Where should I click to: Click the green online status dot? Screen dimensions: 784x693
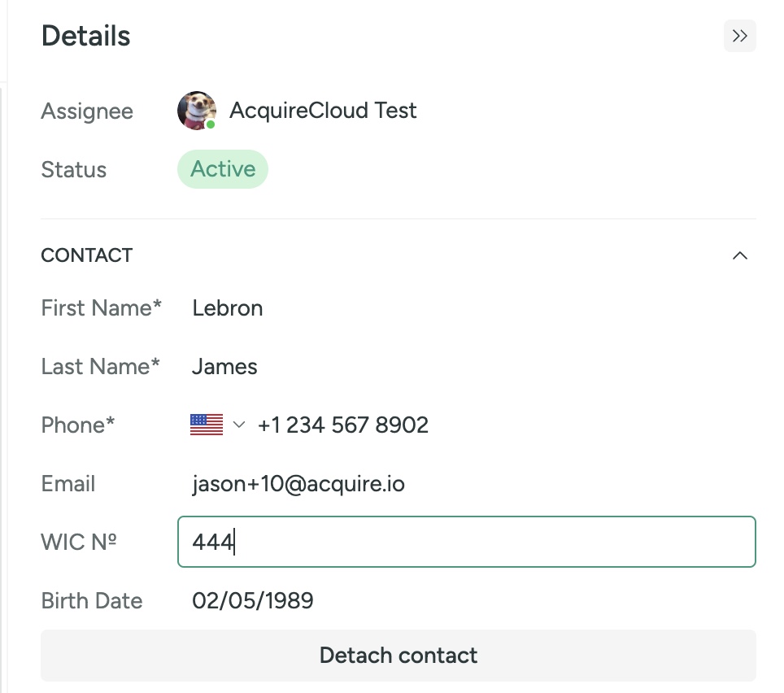pos(211,124)
